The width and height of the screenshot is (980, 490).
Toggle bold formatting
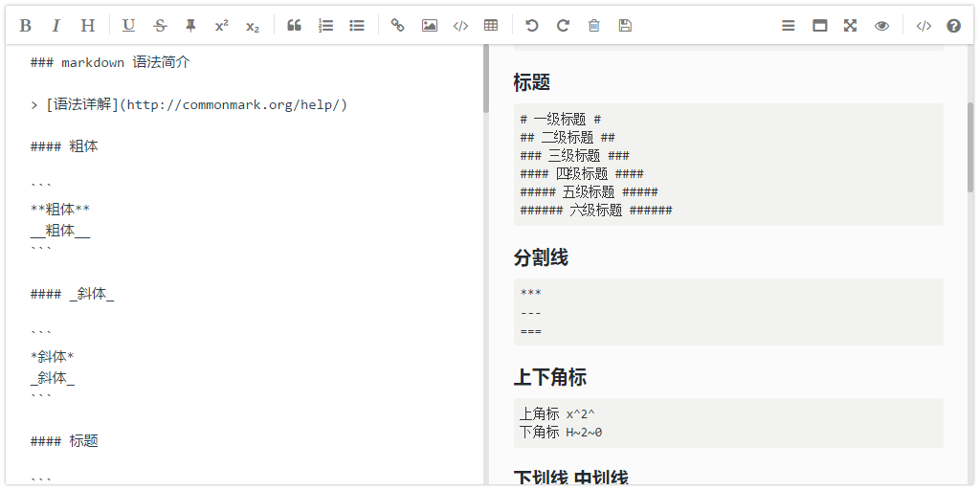25,26
